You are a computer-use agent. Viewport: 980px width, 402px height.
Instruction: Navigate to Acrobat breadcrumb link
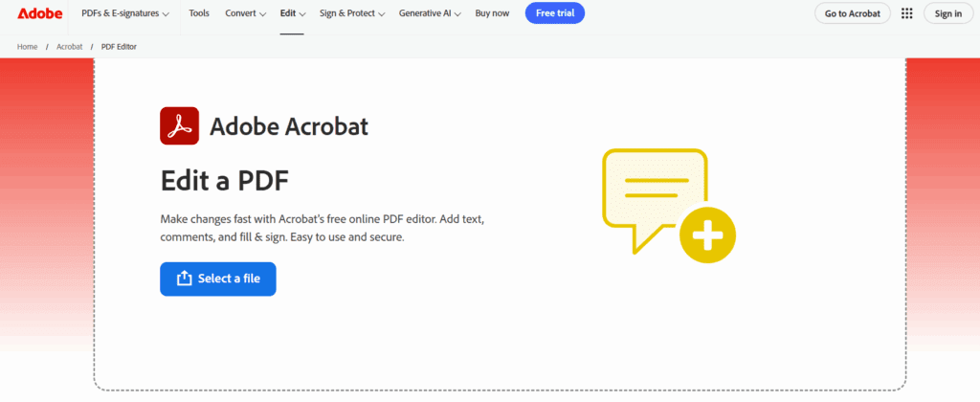(x=70, y=46)
